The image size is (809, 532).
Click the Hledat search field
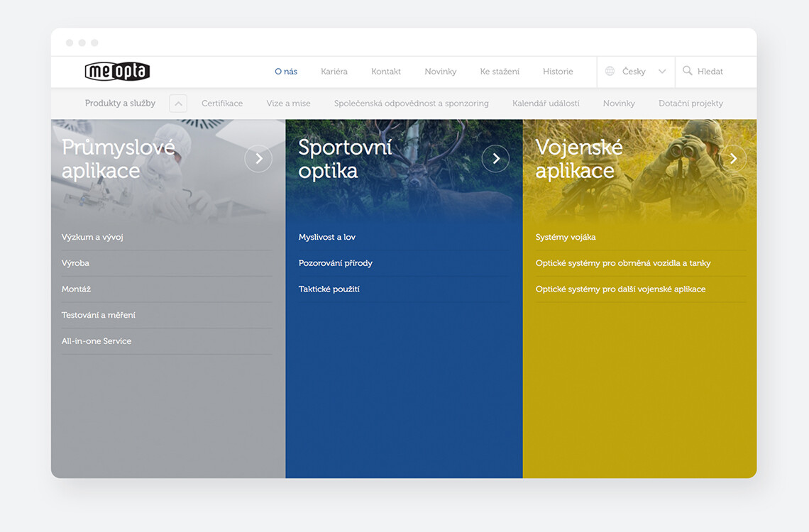point(710,72)
